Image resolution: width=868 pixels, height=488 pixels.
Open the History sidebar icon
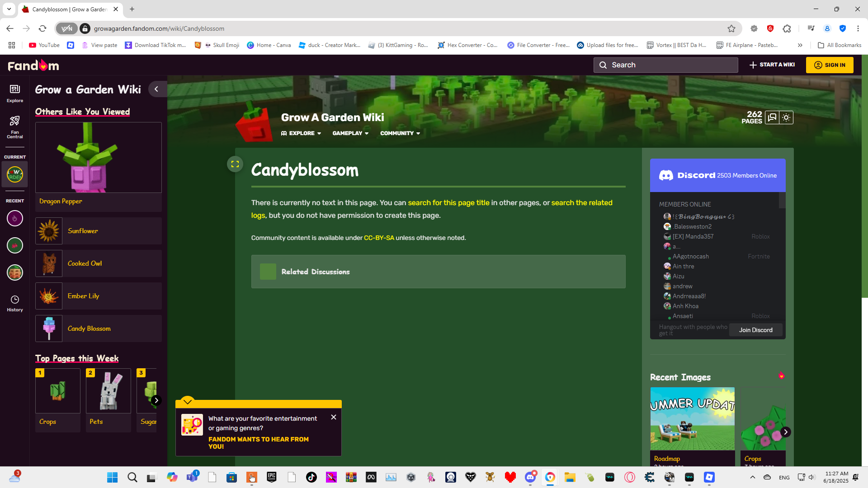pos(15,304)
